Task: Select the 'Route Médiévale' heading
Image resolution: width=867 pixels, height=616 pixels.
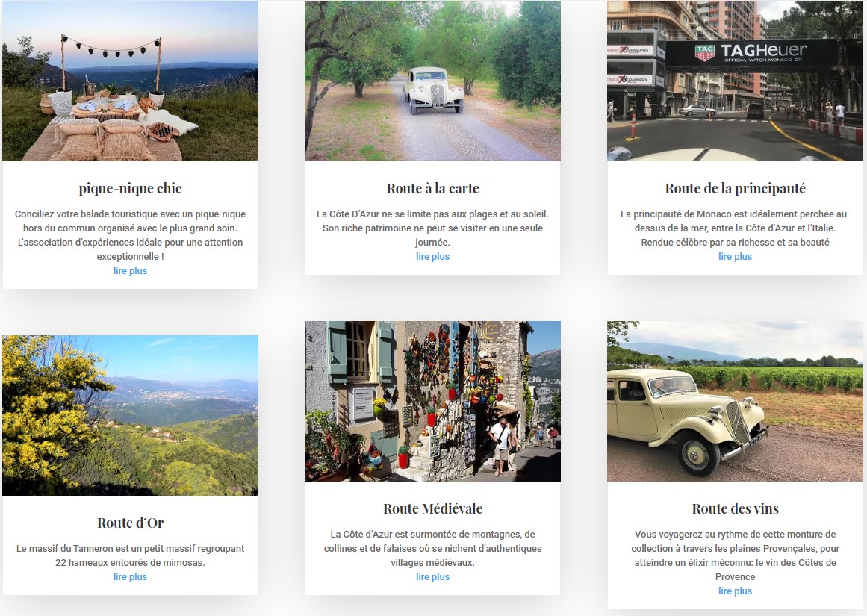Action: click(x=433, y=508)
